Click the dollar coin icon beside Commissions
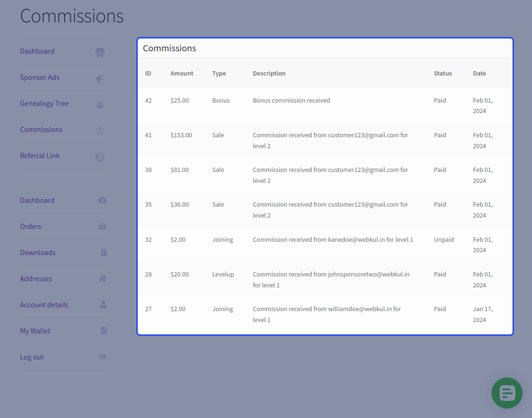 point(100,131)
